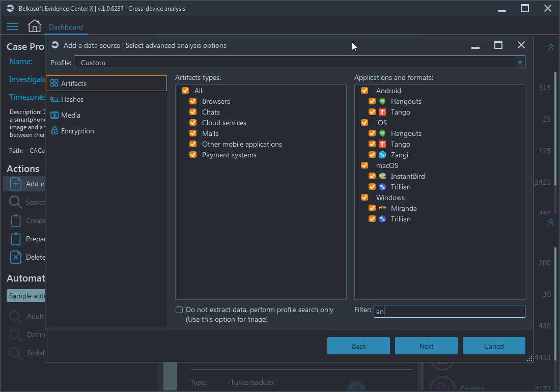Uncheck Zangi checkbox under iOS

(x=372, y=155)
